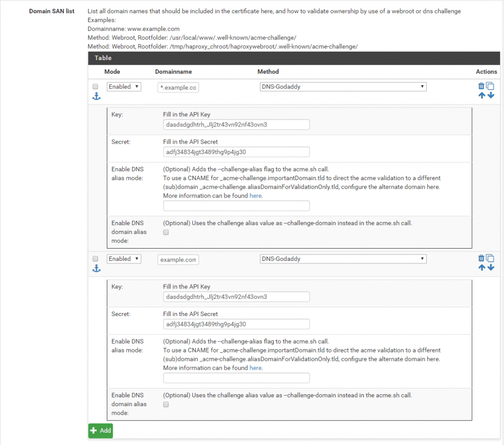Enable DNS domain alias mode for first entry

tap(166, 232)
